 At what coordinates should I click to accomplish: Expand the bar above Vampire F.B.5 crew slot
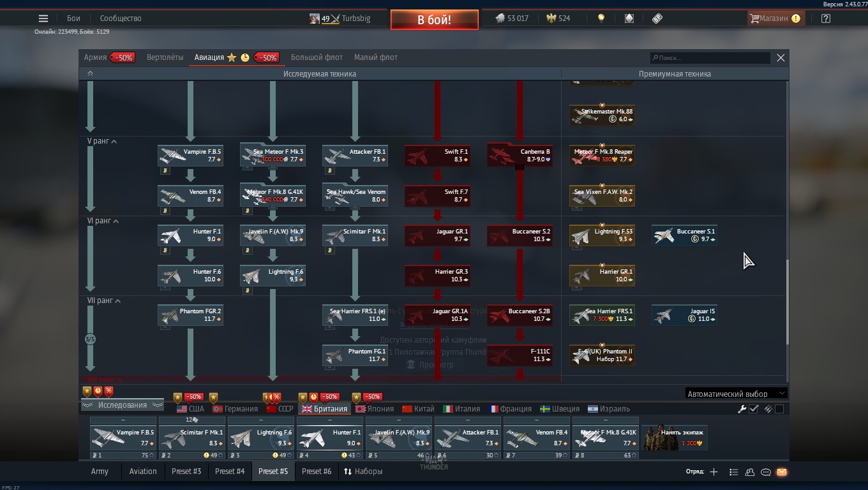(123, 420)
